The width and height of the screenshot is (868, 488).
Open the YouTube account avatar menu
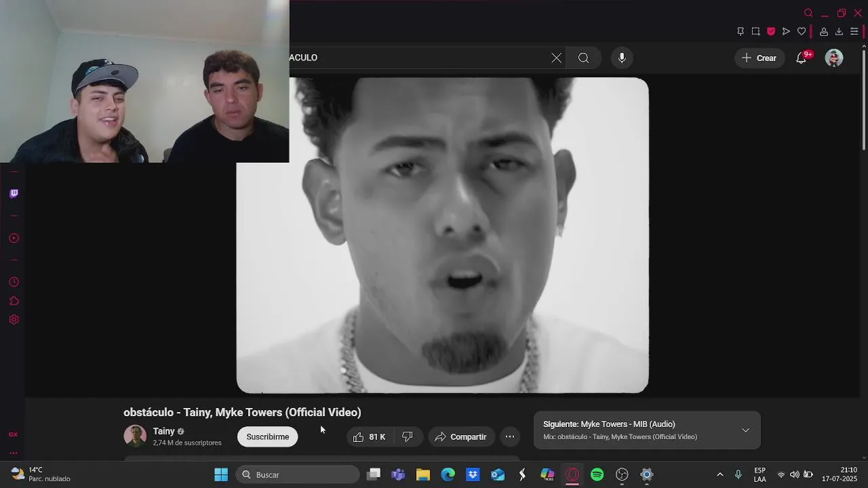[x=834, y=58]
